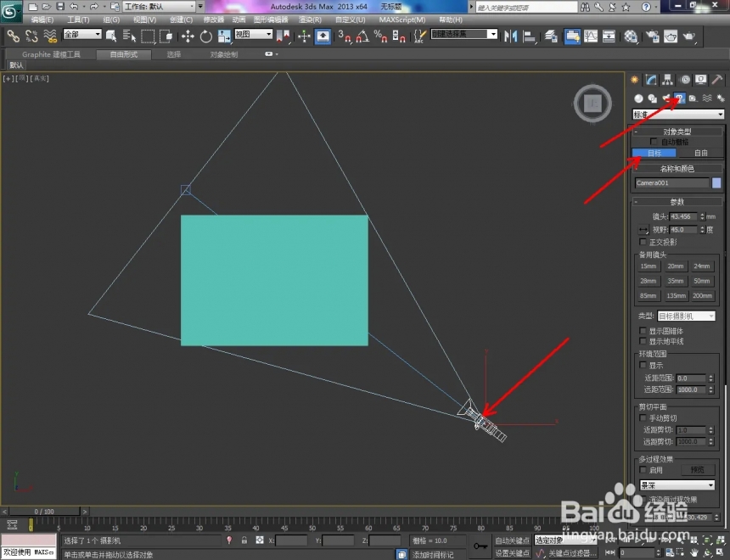Switch to the Modify panel tab

coord(651,80)
